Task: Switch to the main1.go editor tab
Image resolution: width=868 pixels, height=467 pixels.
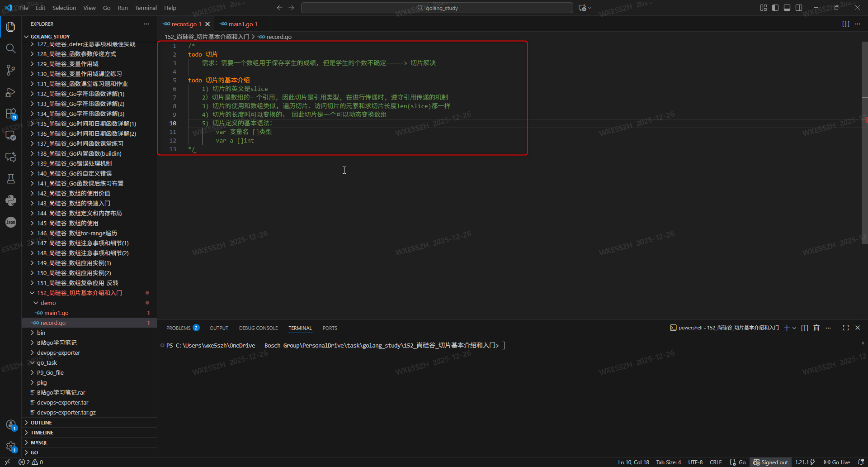Action: coord(241,24)
